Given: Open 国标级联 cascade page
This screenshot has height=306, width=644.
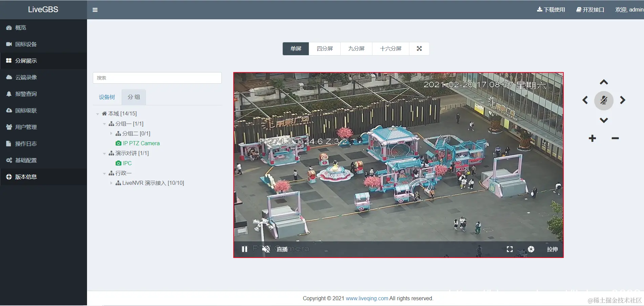Looking at the screenshot, I should click(43, 111).
